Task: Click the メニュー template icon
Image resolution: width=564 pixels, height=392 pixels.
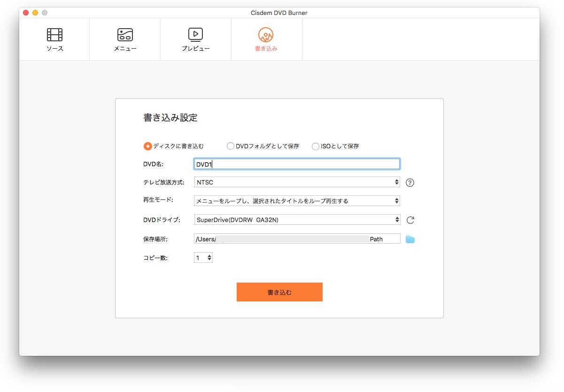Action: click(x=125, y=34)
